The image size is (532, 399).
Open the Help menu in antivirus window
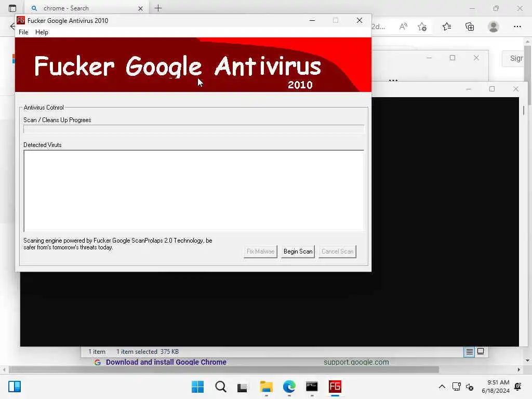coord(42,32)
